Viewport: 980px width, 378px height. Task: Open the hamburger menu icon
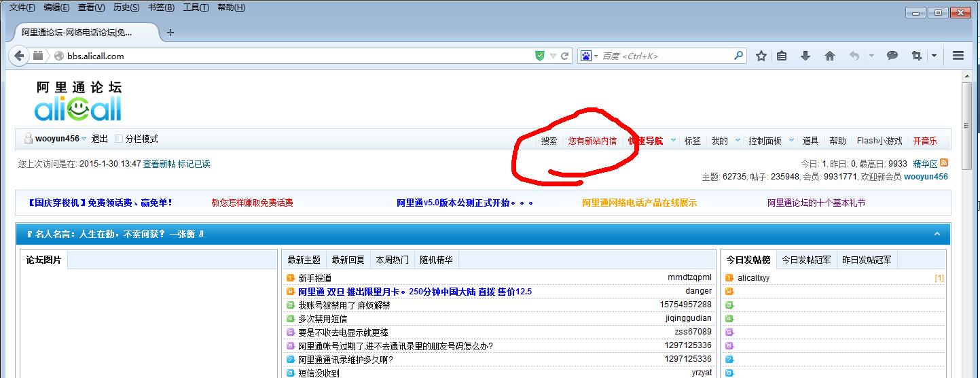[x=958, y=56]
